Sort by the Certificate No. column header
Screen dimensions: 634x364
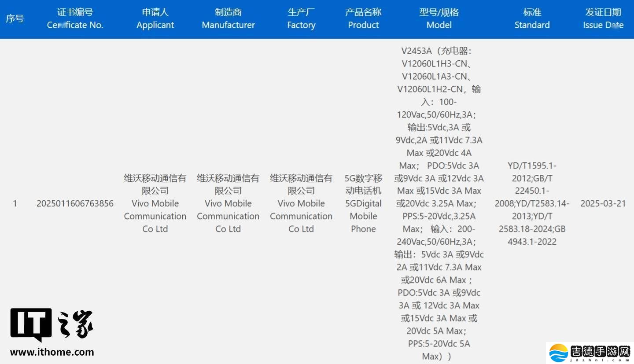pos(75,18)
